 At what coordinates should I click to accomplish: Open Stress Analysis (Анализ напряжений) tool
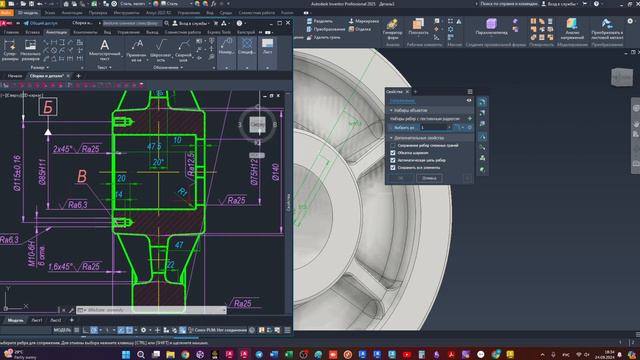point(572,29)
